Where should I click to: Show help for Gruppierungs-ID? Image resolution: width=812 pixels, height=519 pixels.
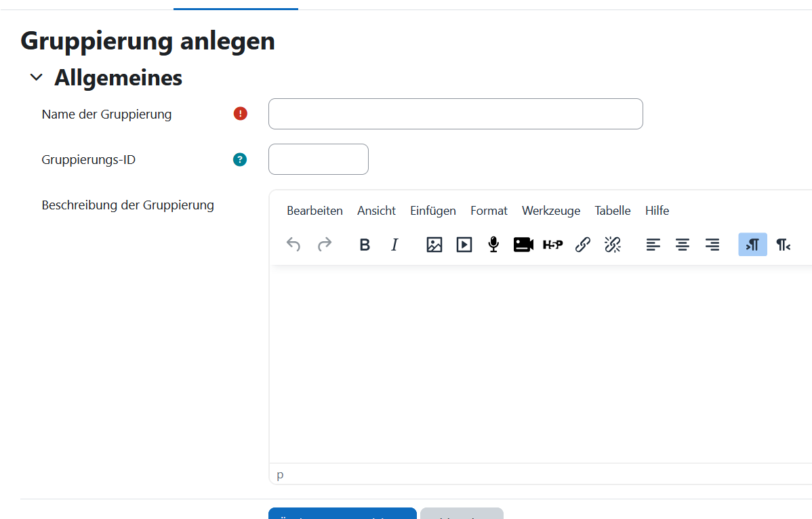[x=240, y=160]
